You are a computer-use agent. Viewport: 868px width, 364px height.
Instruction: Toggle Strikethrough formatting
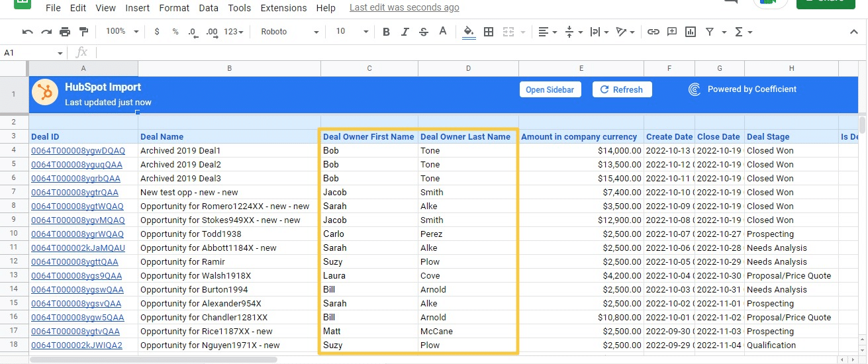[424, 32]
